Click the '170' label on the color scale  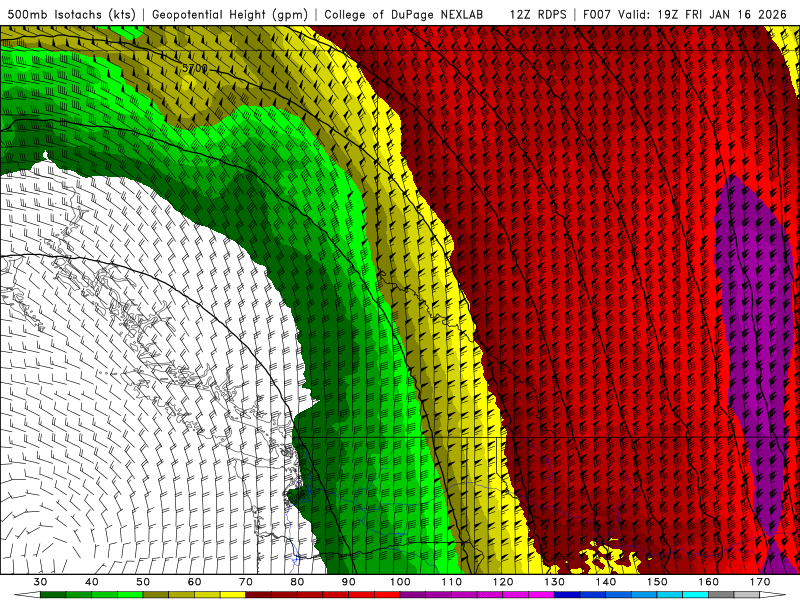point(760,582)
